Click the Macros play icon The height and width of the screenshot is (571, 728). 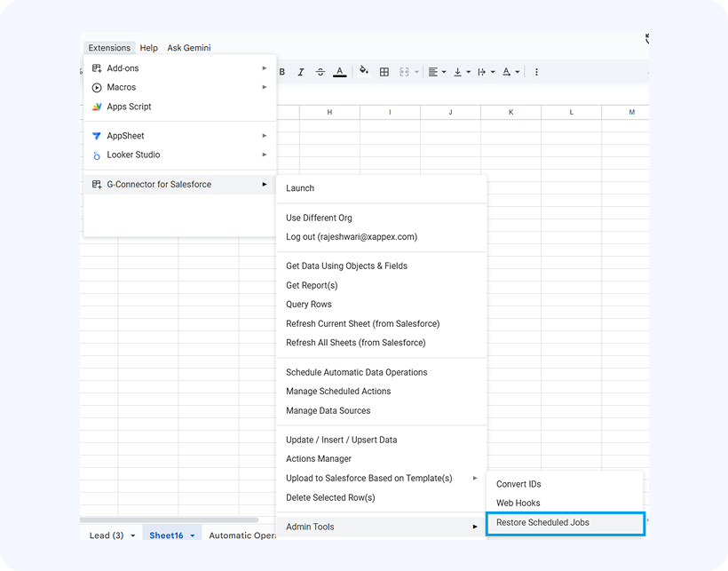[x=97, y=87]
